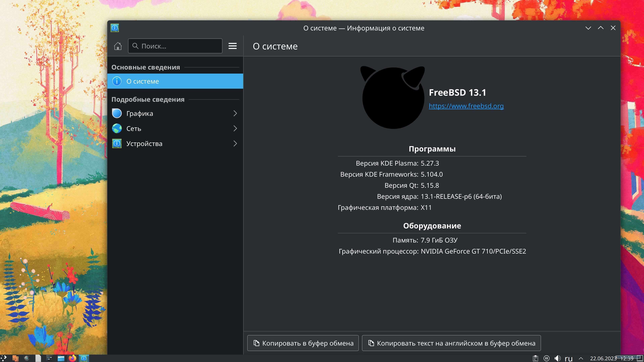The height and width of the screenshot is (362, 644).
Task: Open the Устройства category
Action: 175,143
